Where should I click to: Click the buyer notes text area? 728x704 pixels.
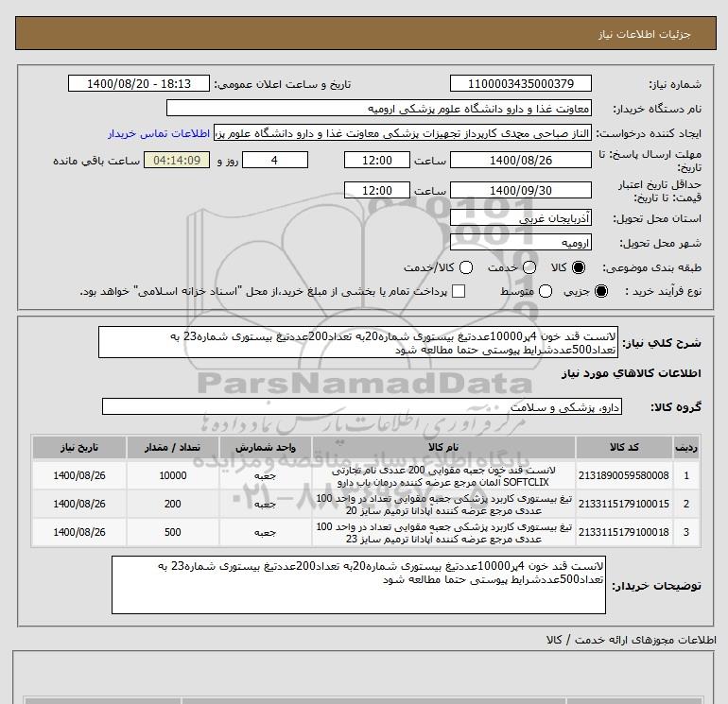(358, 585)
